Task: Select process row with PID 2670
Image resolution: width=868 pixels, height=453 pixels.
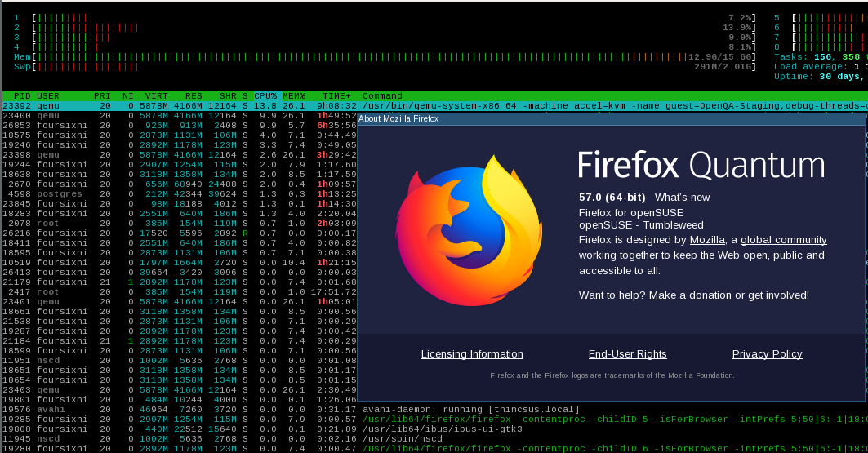Action: [180, 184]
